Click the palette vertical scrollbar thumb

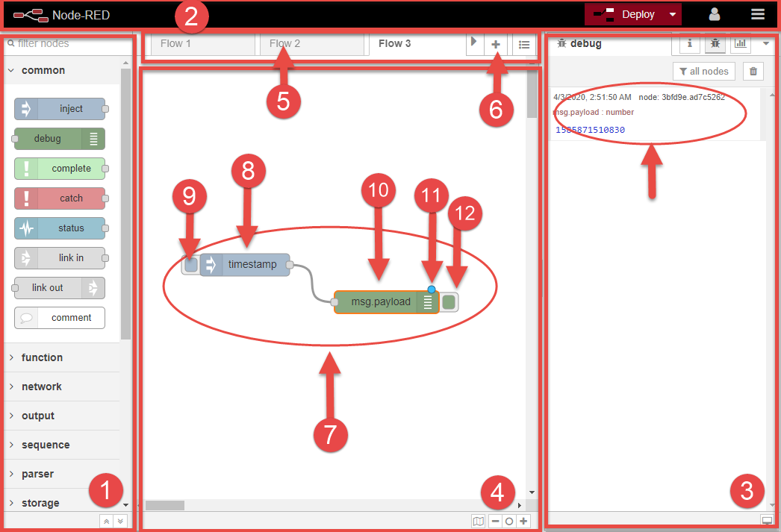pyautogui.click(x=125, y=204)
